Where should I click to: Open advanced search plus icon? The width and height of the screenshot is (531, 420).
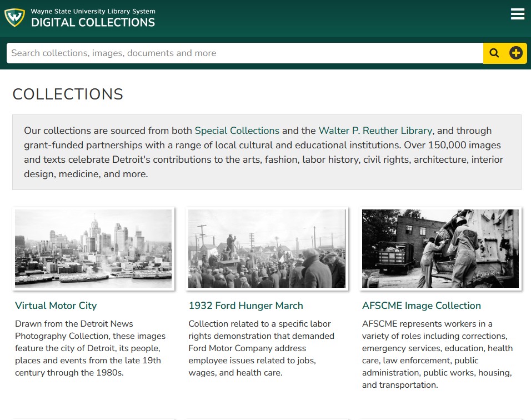pyautogui.click(x=516, y=53)
